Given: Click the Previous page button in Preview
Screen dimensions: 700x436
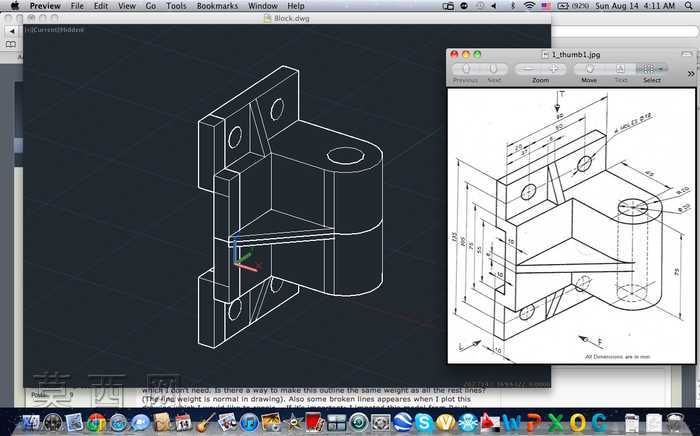Looking at the screenshot, I should (466, 69).
